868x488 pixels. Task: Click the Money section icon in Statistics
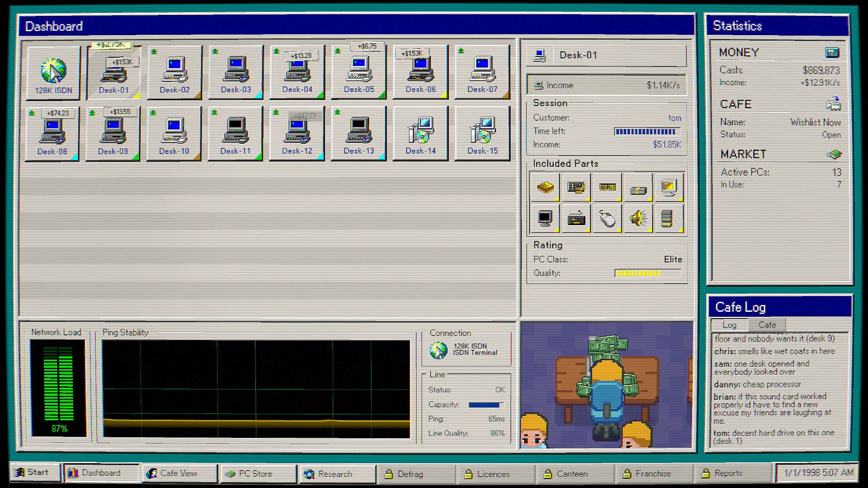[832, 52]
